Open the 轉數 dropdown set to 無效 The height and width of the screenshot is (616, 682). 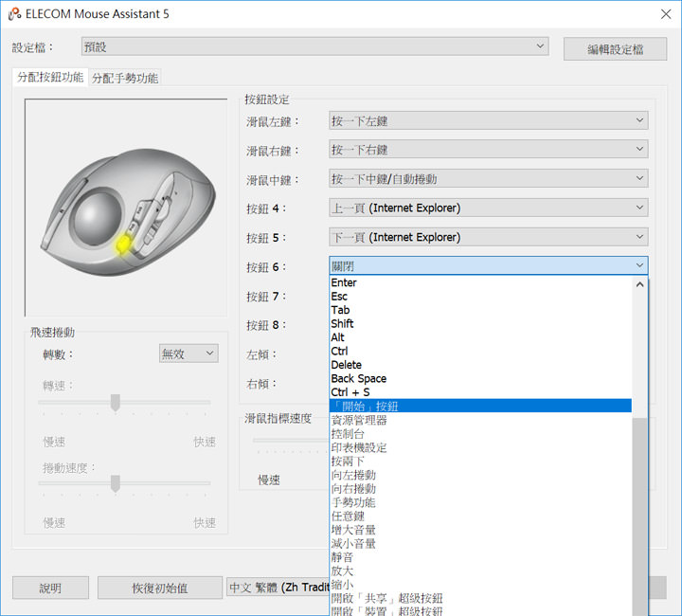point(188,353)
